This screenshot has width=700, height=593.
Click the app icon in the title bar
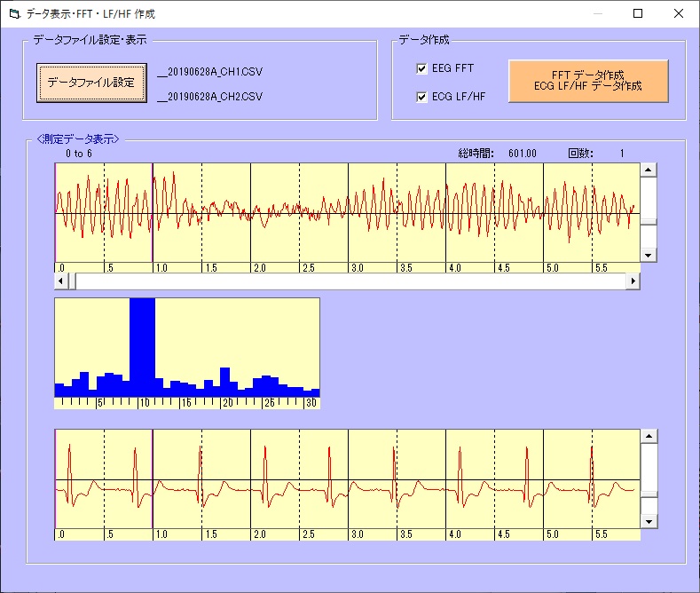click(x=13, y=14)
